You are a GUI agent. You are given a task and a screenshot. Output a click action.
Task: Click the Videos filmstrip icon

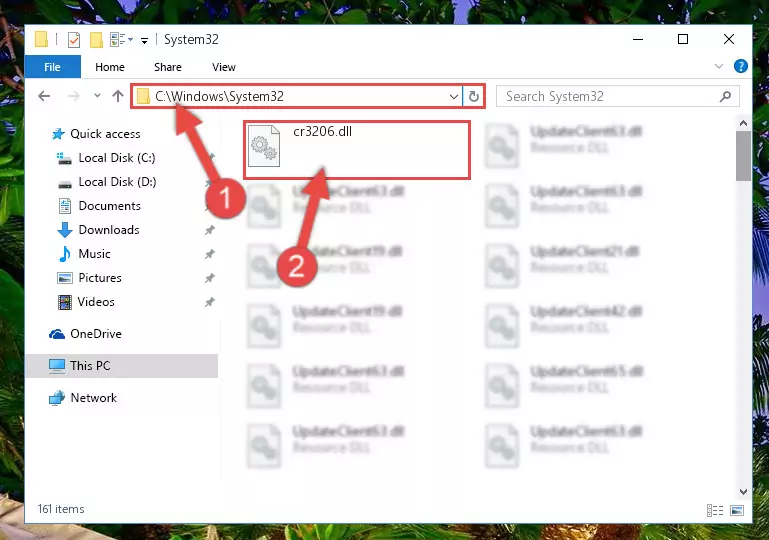coord(65,302)
